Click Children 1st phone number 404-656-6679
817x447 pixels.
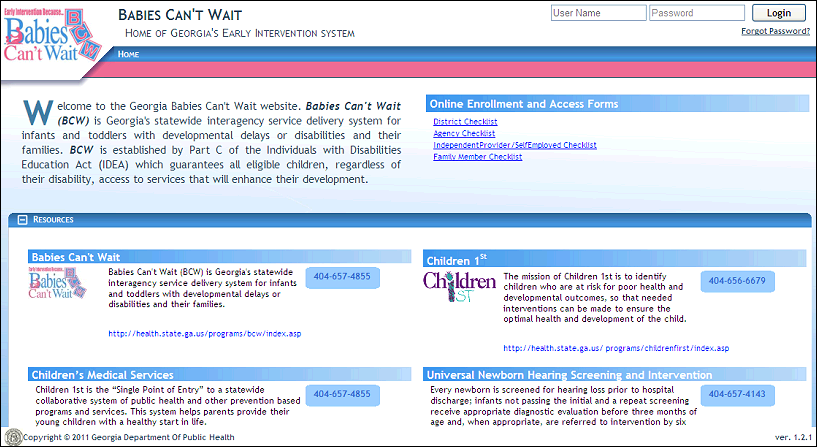click(x=736, y=281)
